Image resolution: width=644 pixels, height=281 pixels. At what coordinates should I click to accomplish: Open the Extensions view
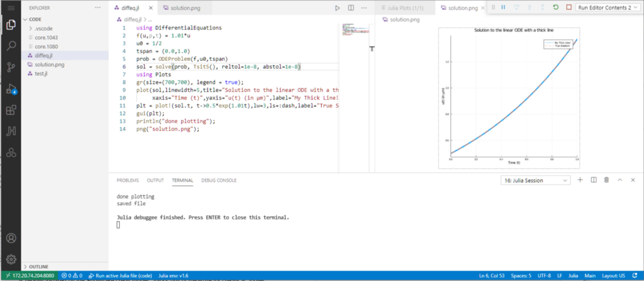11,111
